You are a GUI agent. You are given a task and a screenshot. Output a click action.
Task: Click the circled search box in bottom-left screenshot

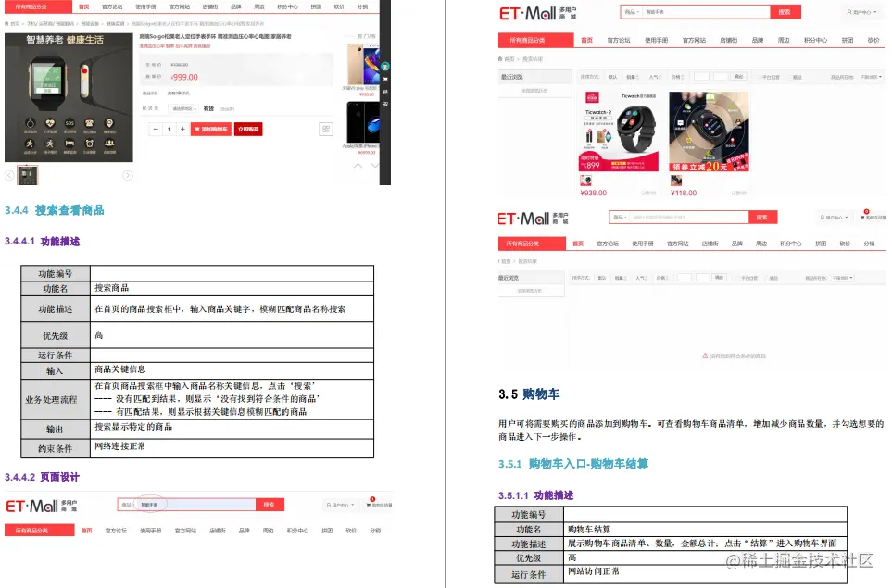195,505
